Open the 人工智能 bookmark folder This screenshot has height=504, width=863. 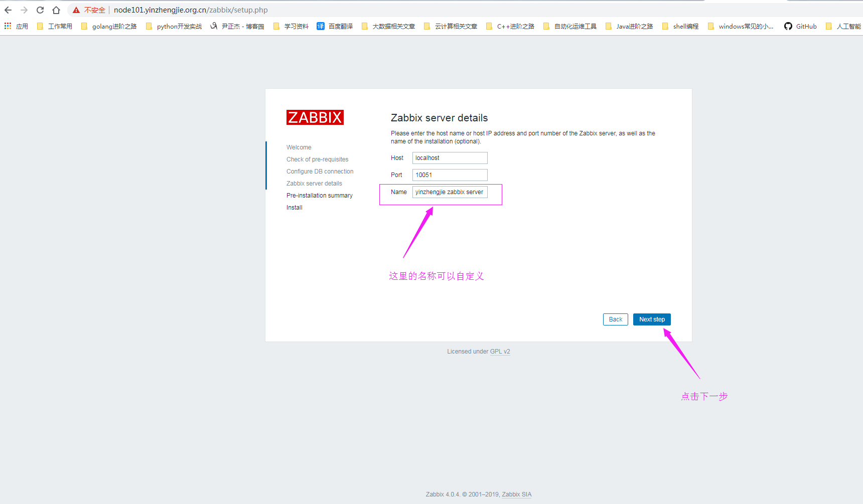843,26
